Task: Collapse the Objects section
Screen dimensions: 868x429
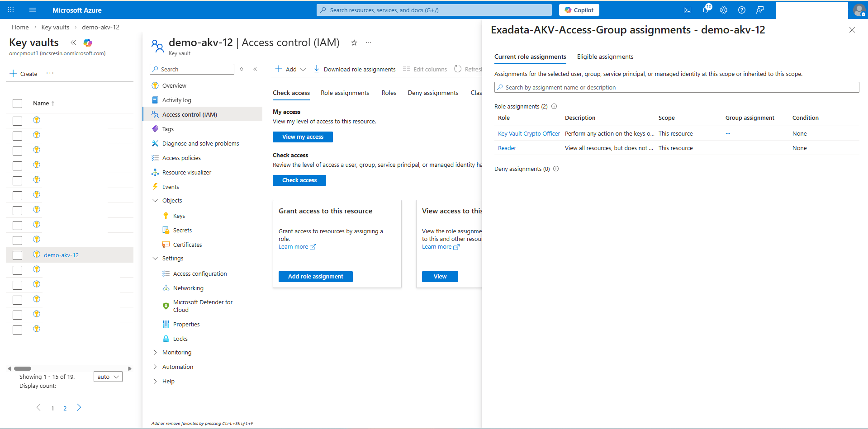Action: [156, 200]
